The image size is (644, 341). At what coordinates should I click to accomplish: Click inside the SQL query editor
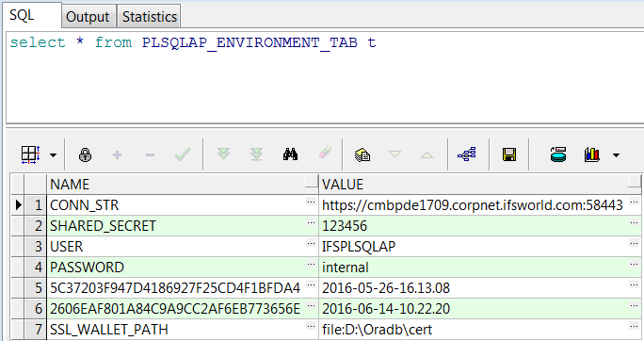pyautogui.click(x=325, y=77)
